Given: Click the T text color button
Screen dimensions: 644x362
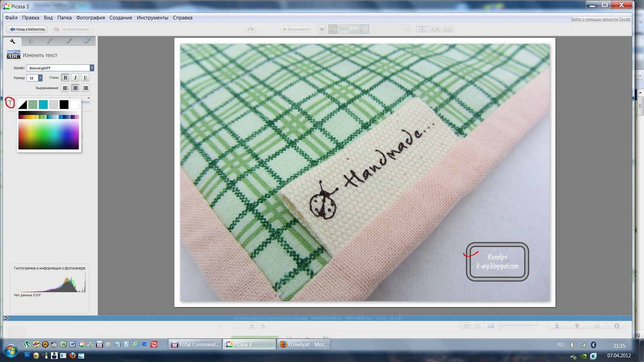Looking at the screenshot, I should tap(10, 103).
